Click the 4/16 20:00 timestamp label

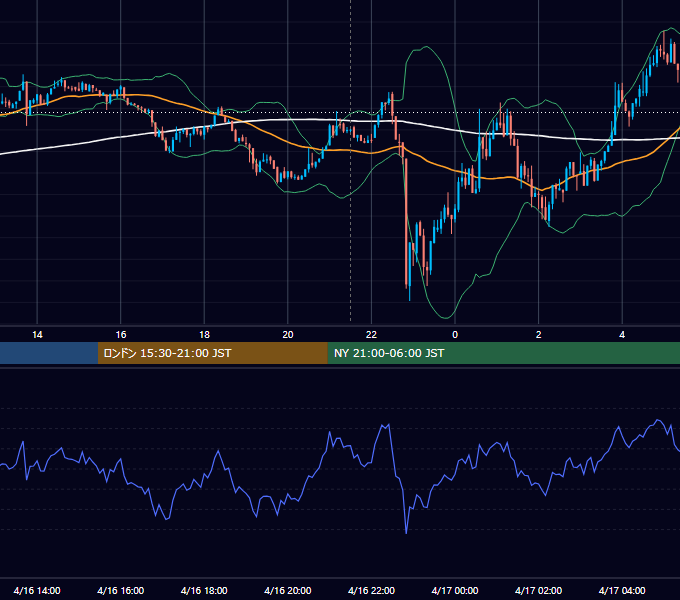coord(288,590)
